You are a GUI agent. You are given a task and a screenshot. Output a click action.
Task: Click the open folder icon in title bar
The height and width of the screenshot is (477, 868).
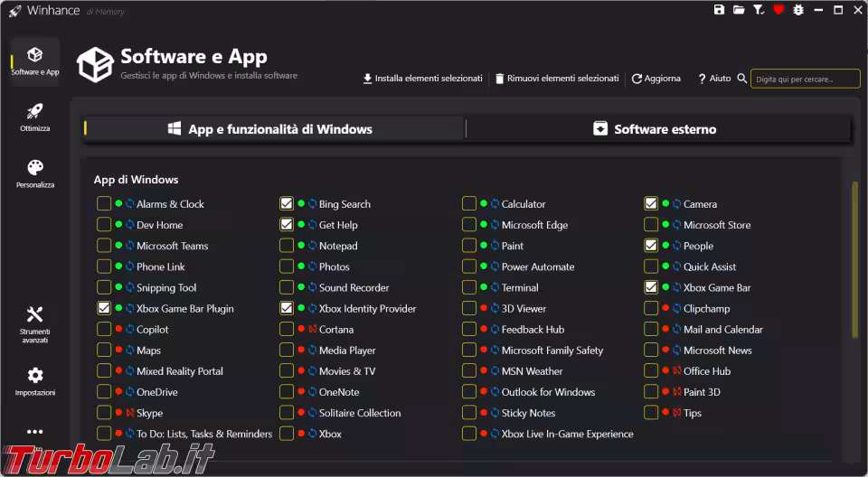pyautogui.click(x=739, y=10)
